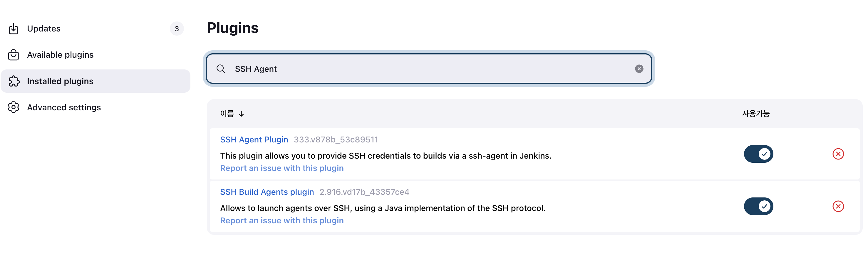Focus the plugin search field containing SSH Agent
Viewport: 868px width, 256px height.
[x=429, y=69]
